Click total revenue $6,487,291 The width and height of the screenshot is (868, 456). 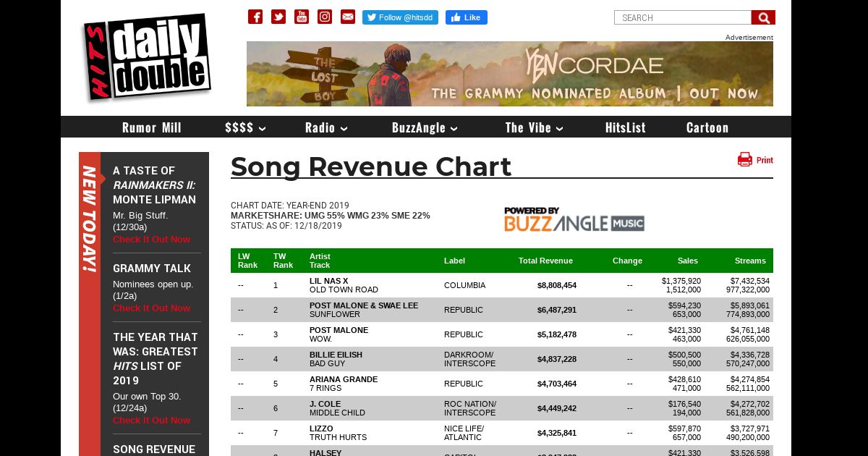(x=557, y=310)
